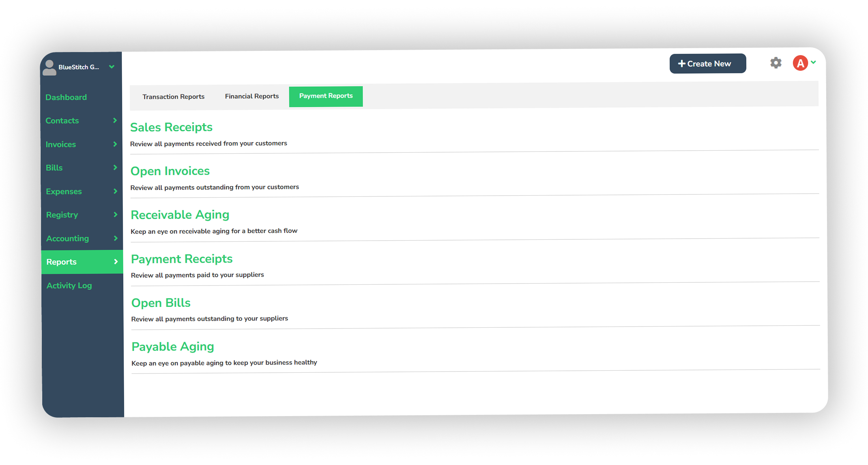This screenshot has height=465, width=868.
Task: Switch to the Transaction Reports tab
Action: (173, 97)
